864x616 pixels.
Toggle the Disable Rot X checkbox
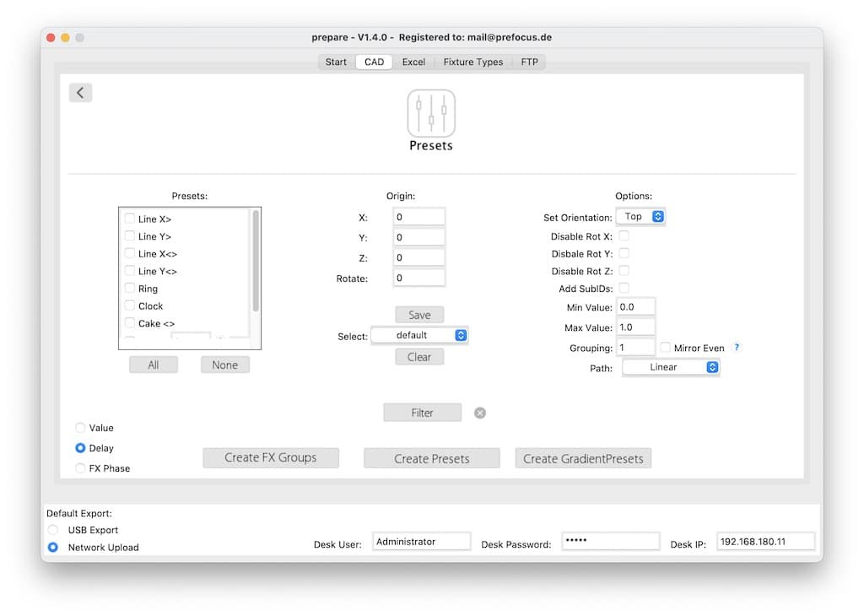(624, 236)
